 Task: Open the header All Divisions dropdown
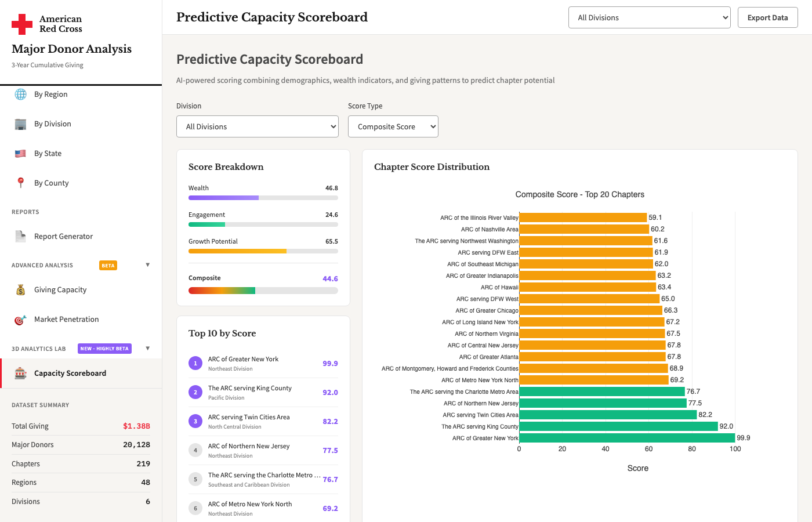pos(650,17)
